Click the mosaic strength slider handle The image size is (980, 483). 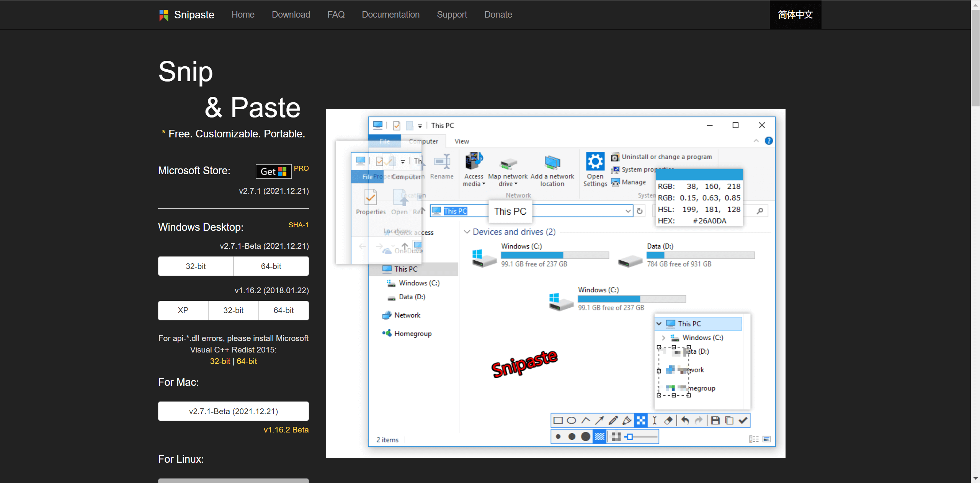[x=630, y=437]
